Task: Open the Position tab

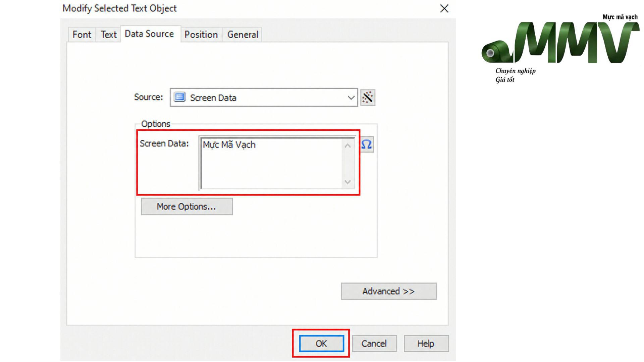Action: (x=201, y=35)
